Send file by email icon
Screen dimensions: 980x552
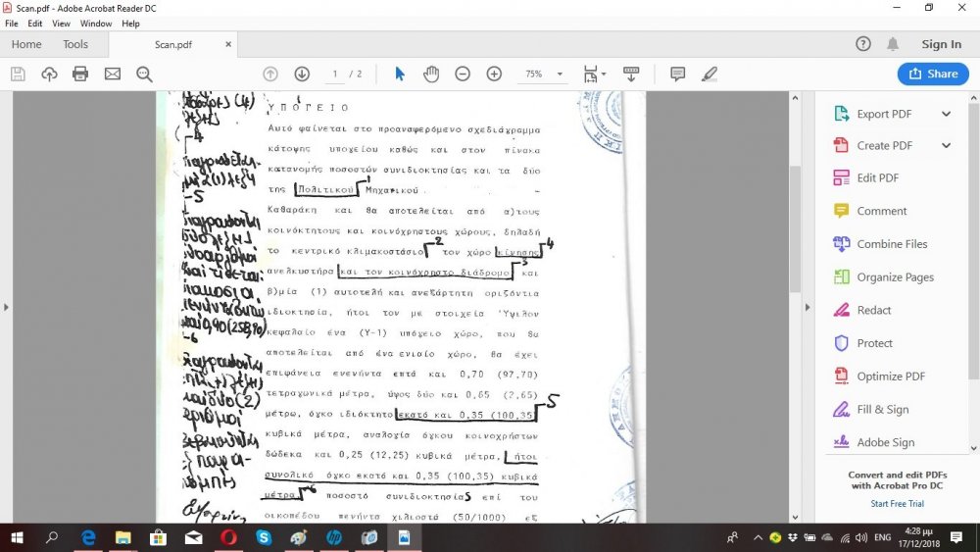point(113,75)
